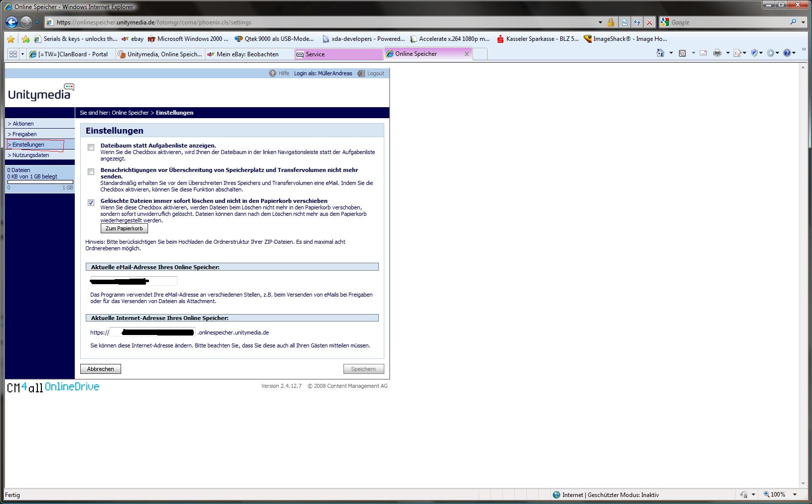Screen dimensions: 812x504
Task: Open Favorites Center star icon
Action: [x=10, y=39]
